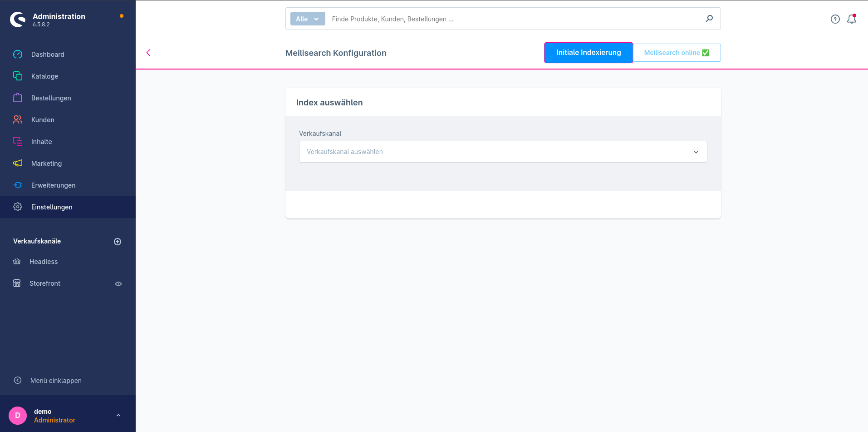This screenshot has height=432, width=868.
Task: Open the Dashboard menu entry
Action: coord(68,55)
